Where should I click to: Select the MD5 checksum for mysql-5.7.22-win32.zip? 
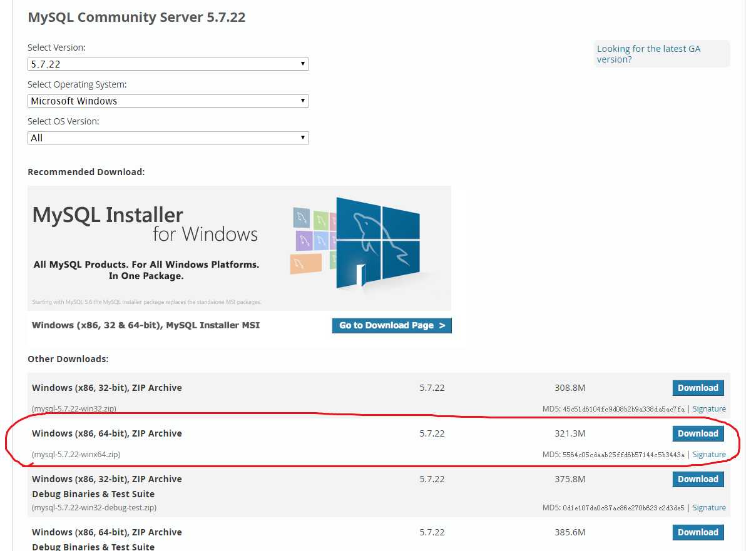pyautogui.click(x=623, y=409)
